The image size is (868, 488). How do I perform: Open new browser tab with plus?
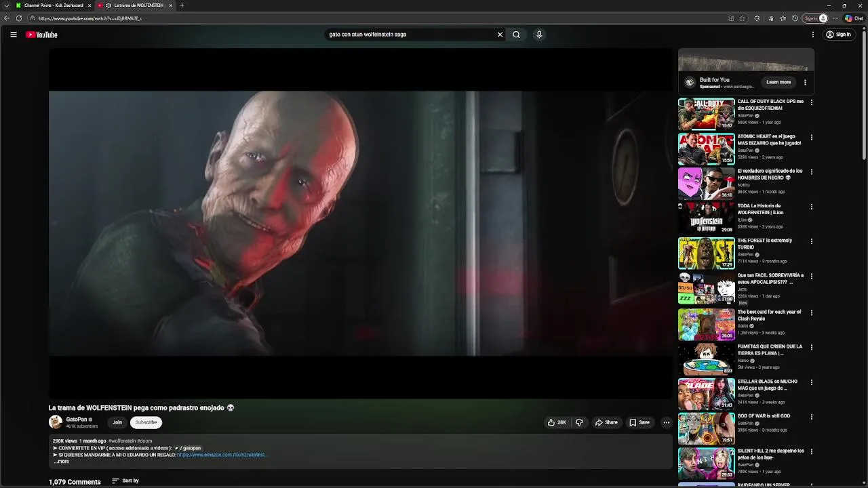pos(182,5)
